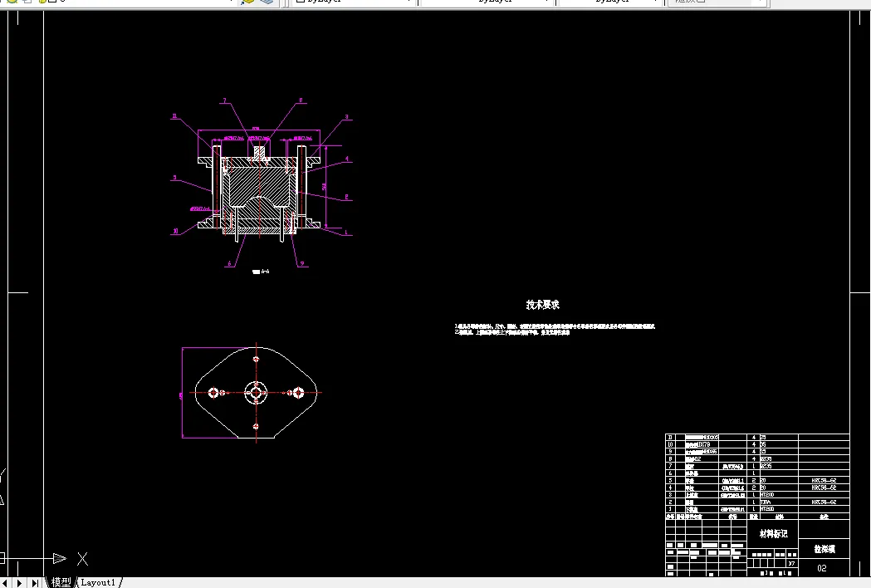Screen dimensions: 871x588
Task: Click the previous-tab left arrow button
Action: [x=4, y=583]
